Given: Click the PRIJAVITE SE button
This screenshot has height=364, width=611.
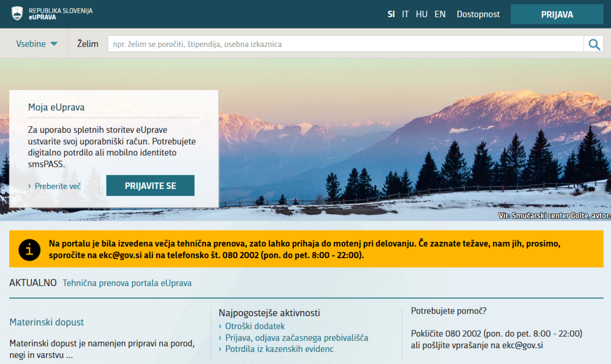Looking at the screenshot, I should [150, 186].
